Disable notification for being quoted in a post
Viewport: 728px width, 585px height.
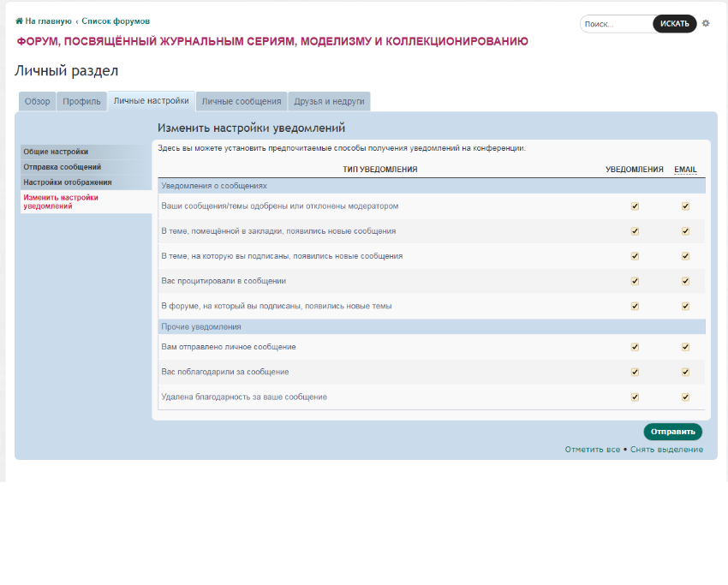pyautogui.click(x=635, y=281)
